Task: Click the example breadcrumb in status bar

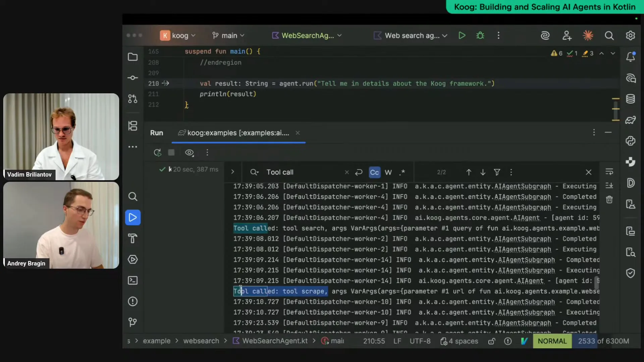Action: [157, 341]
